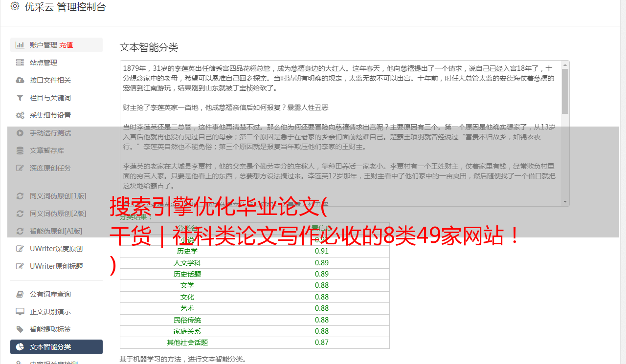626x364 pixels.
Task: Click the 艺术 category cell
Action: (187, 308)
